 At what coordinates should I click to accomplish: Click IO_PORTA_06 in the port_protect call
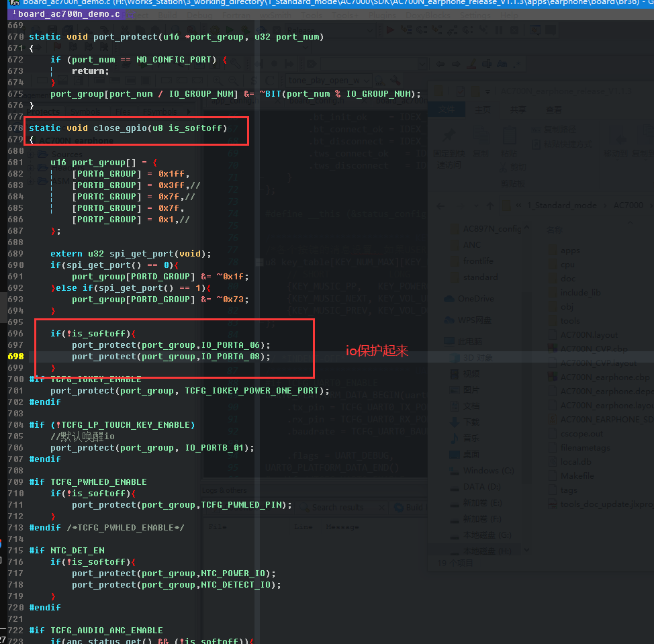(x=231, y=345)
